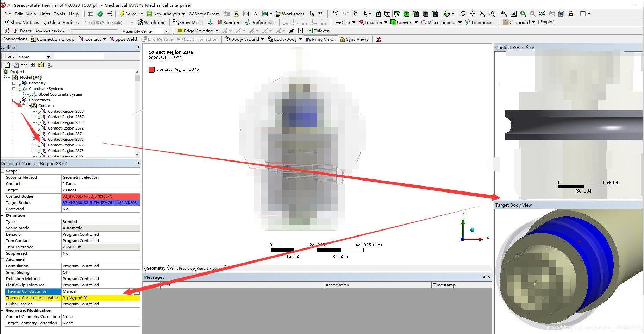Expand the Geometry tree node
644x334 pixels.
tap(14, 83)
